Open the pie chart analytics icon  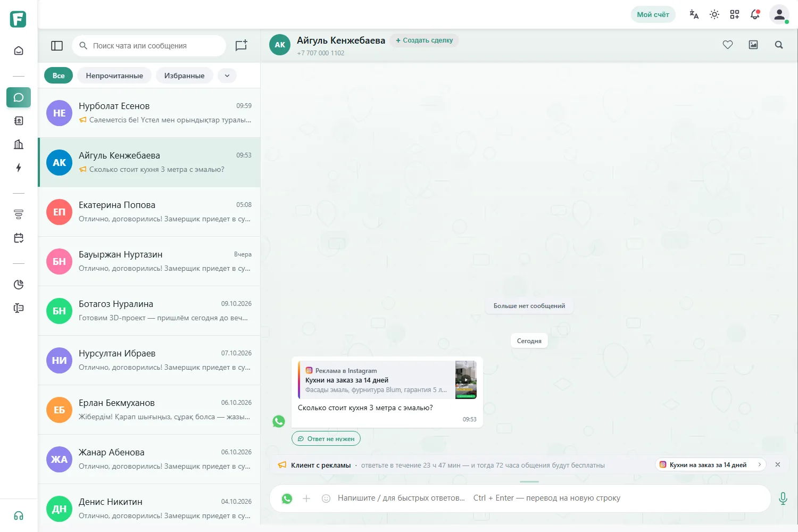[19, 285]
